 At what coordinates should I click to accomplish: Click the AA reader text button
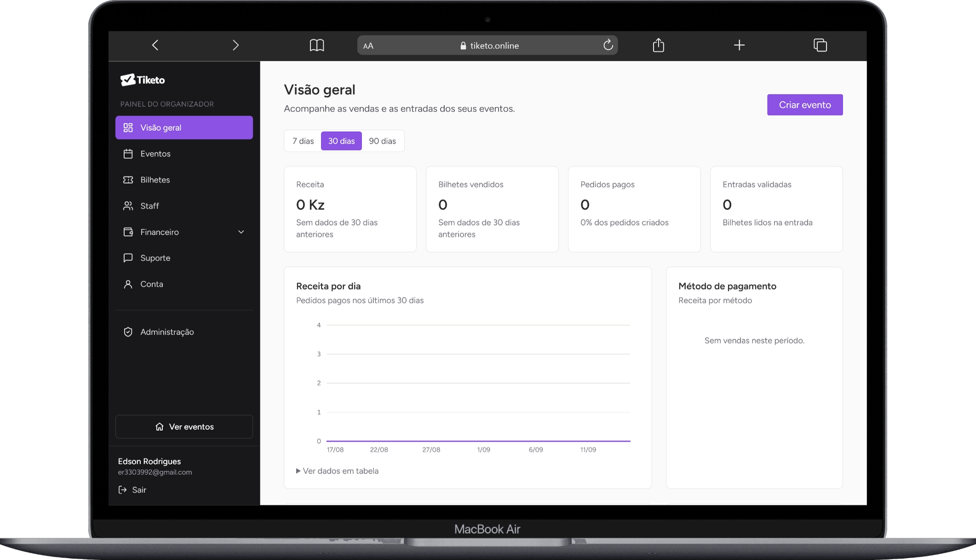[x=368, y=46]
